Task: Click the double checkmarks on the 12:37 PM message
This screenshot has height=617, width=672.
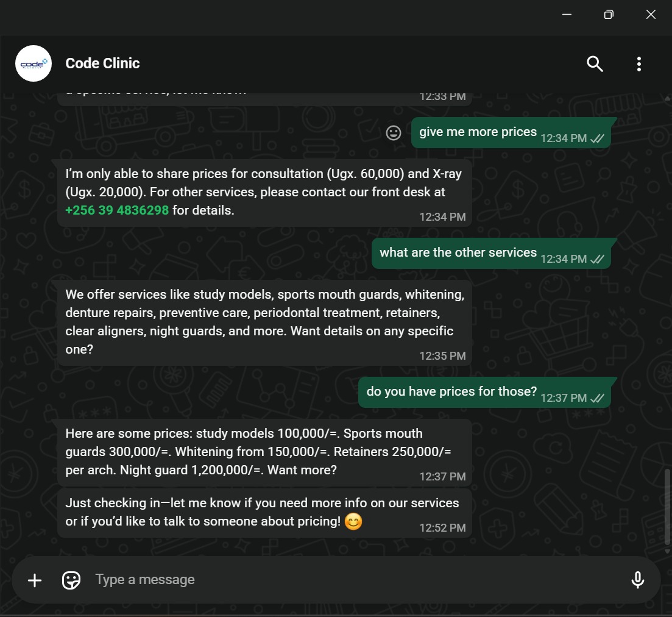Action: tap(596, 398)
